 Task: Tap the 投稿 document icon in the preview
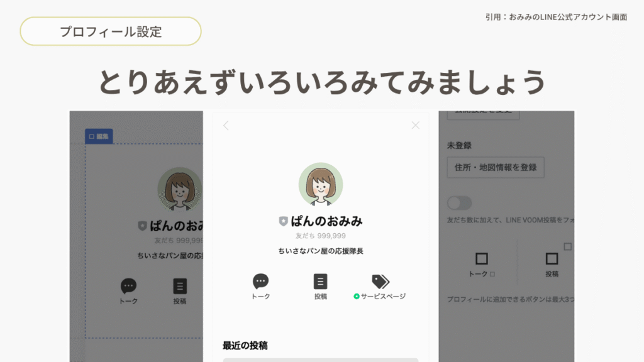tap(321, 282)
